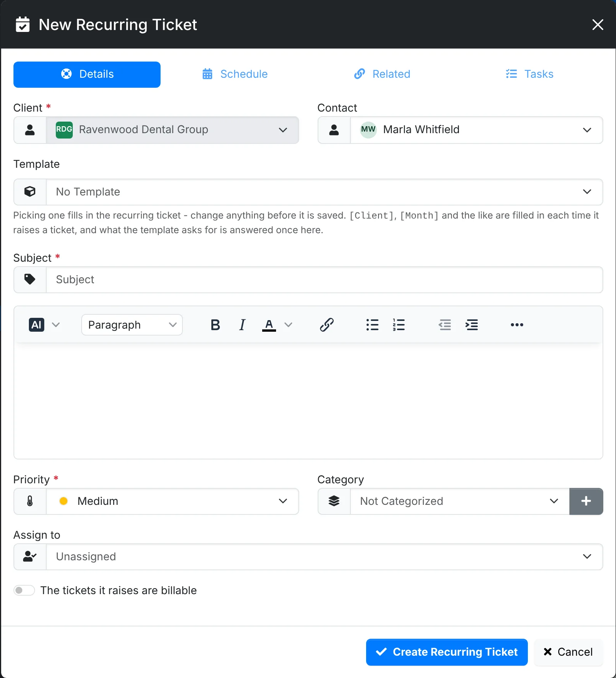Click inside the description editor body
Screen dimensions: 616x678
coord(308,400)
